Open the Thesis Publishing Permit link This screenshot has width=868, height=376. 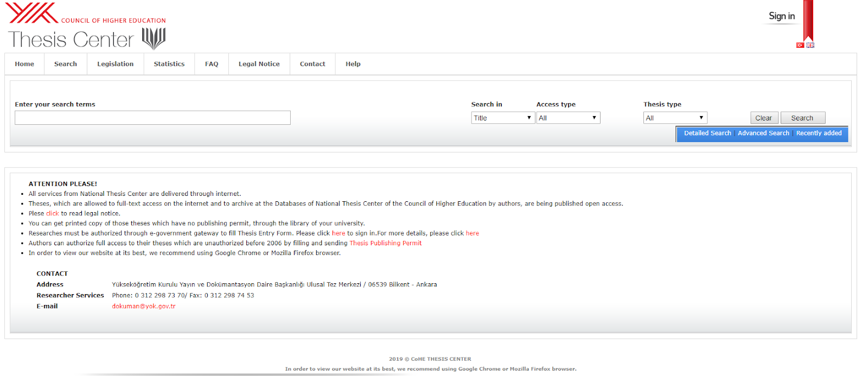(x=385, y=243)
